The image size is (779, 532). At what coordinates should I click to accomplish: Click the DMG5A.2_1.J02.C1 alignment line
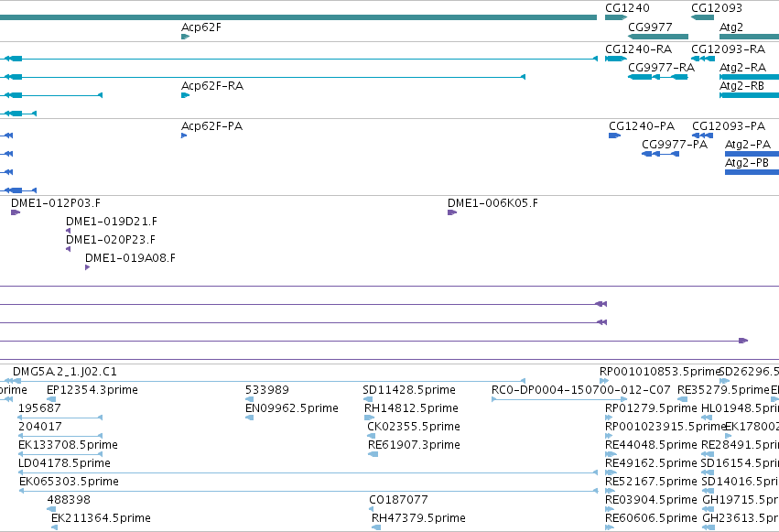click(269, 381)
